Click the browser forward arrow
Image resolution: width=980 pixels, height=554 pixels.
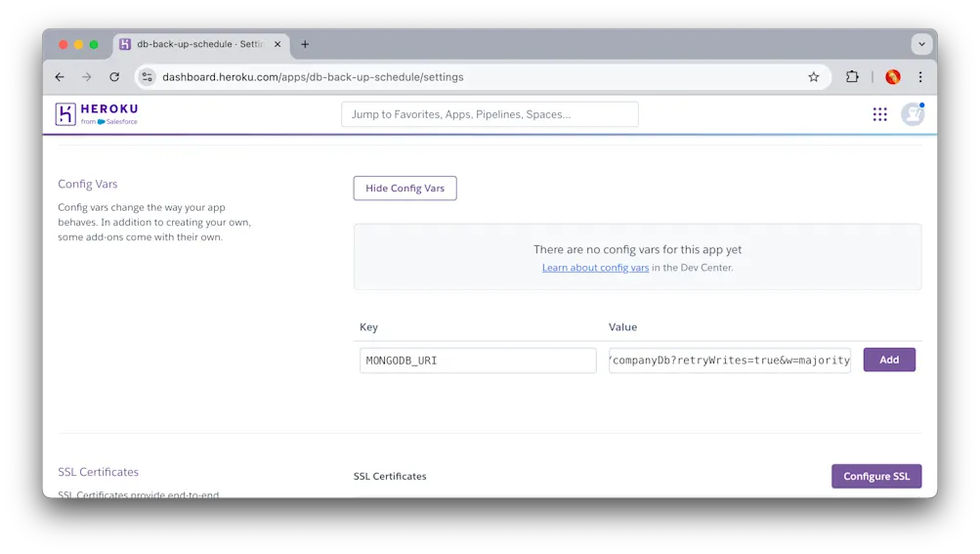click(87, 77)
